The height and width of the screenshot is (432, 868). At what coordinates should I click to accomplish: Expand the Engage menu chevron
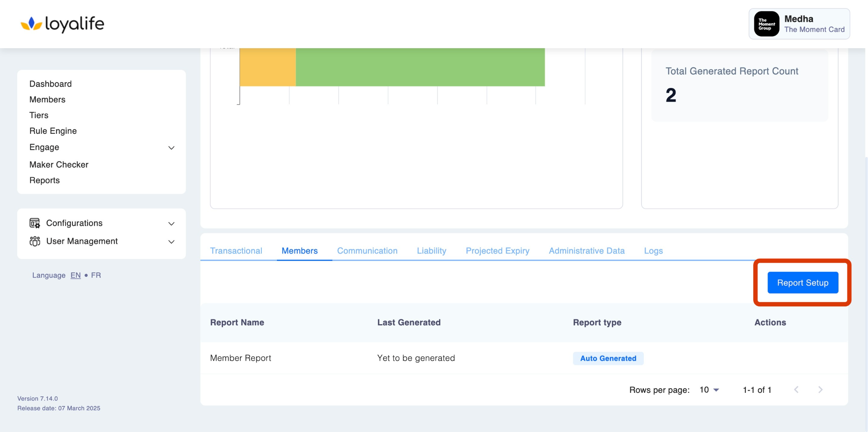[x=171, y=148]
